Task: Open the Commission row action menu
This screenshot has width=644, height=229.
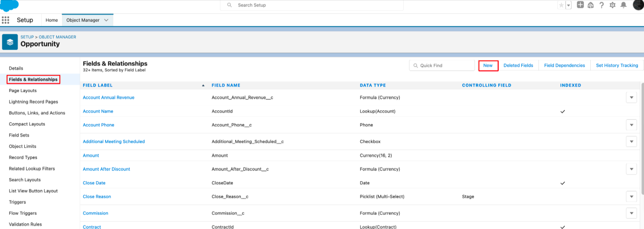Action: click(x=631, y=213)
